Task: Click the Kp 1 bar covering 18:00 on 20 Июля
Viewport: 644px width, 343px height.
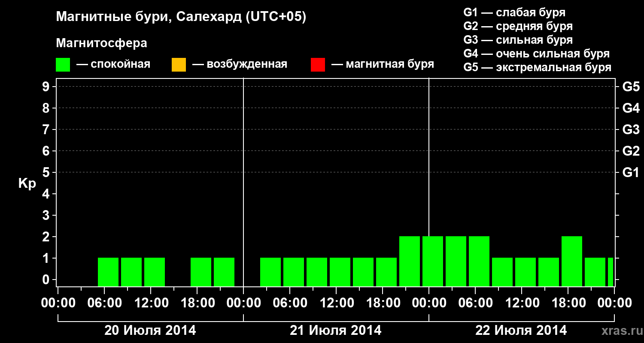Action: (x=201, y=272)
